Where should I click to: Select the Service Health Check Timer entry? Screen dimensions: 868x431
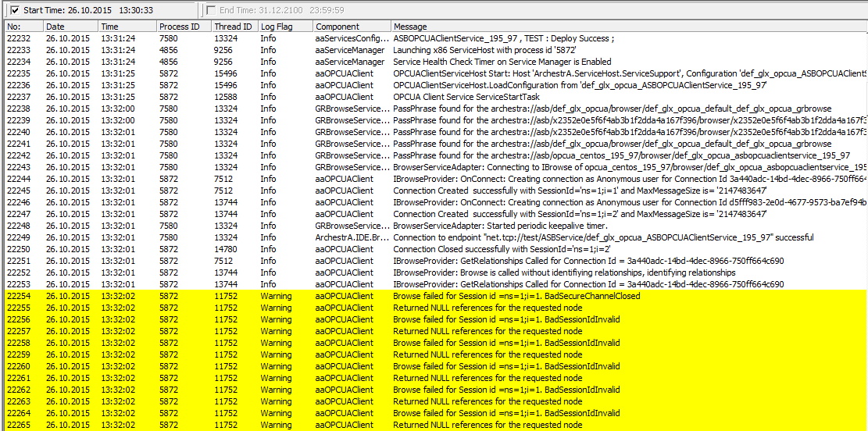(502, 62)
